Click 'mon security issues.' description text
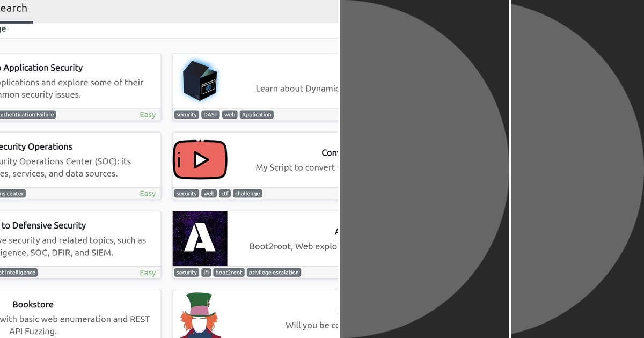Image resolution: width=644 pixels, height=338 pixels. click(40, 94)
